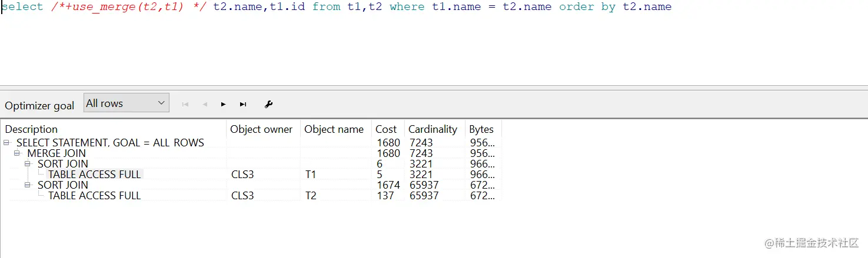The width and height of the screenshot is (868, 258).
Task: Click the Cost column header
Action: [x=387, y=129]
